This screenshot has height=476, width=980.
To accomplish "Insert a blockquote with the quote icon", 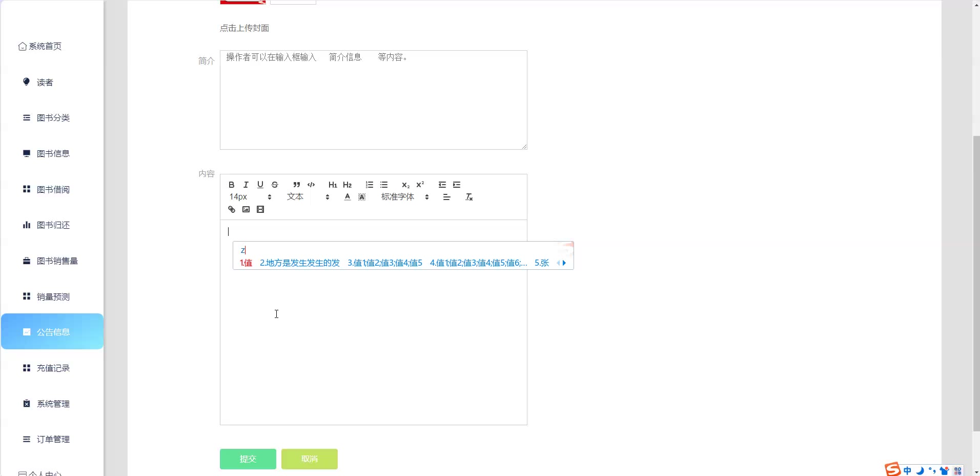I will click(297, 185).
